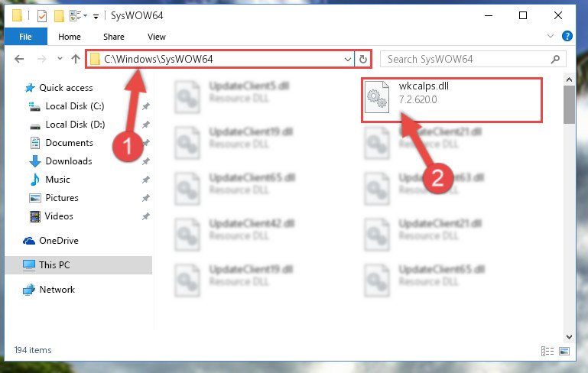Viewport: 588px width, 373px height.
Task: Click the Back navigation arrow
Action: [19, 59]
